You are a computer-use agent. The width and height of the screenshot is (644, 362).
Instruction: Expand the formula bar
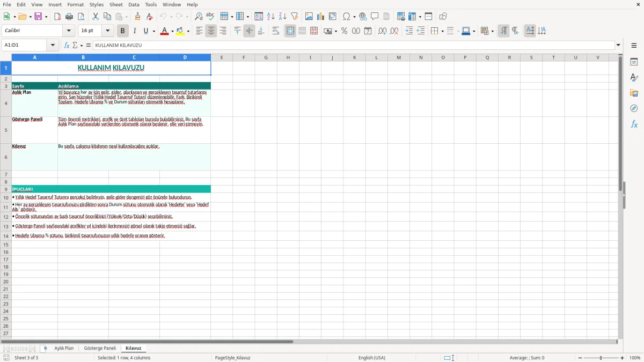tap(618, 46)
